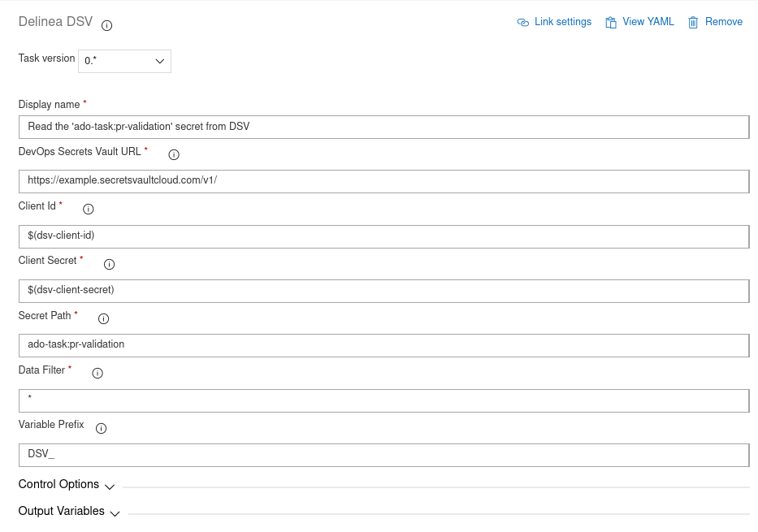Show info icon for Variable Prefix
758x532 pixels.
[101, 429]
